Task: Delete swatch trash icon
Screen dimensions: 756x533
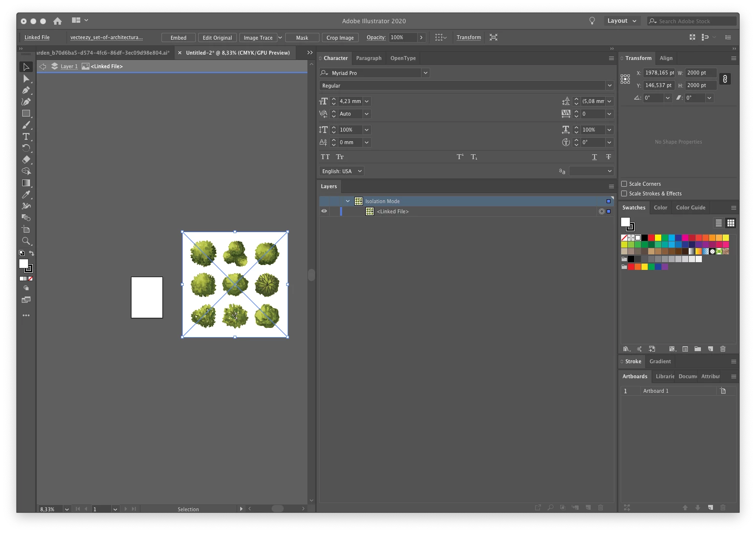Action: 723,349
